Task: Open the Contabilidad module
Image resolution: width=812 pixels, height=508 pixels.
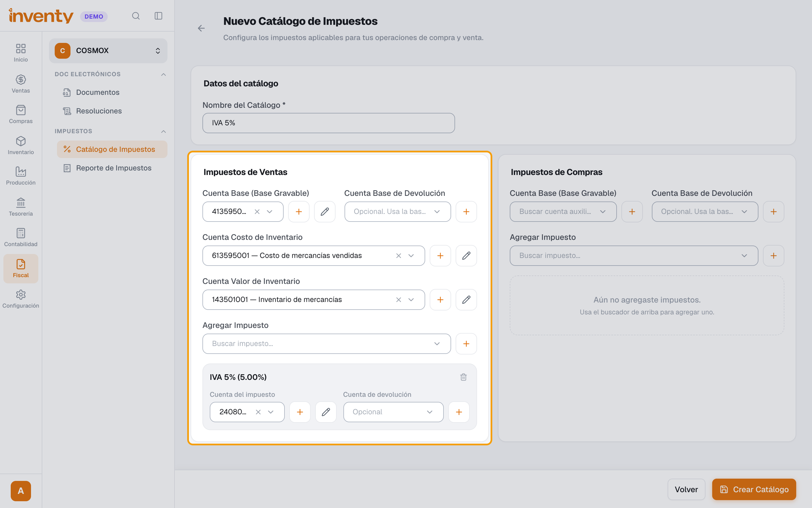Action: [x=21, y=238]
